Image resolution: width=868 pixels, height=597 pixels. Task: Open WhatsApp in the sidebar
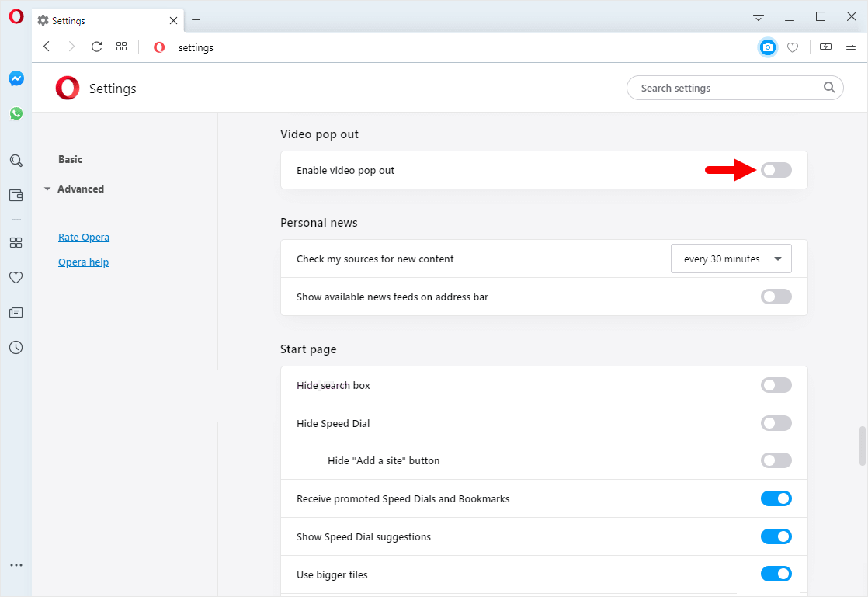[16, 113]
